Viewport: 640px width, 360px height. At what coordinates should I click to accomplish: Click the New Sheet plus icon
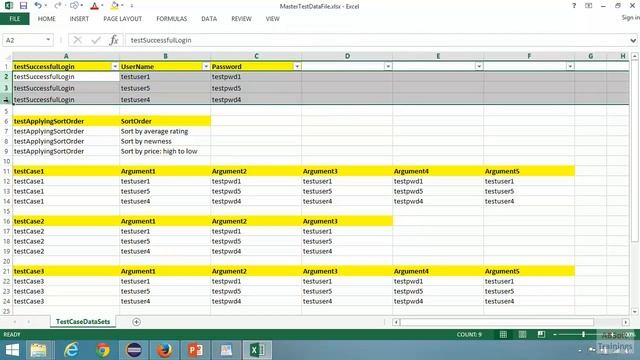[x=136, y=322]
